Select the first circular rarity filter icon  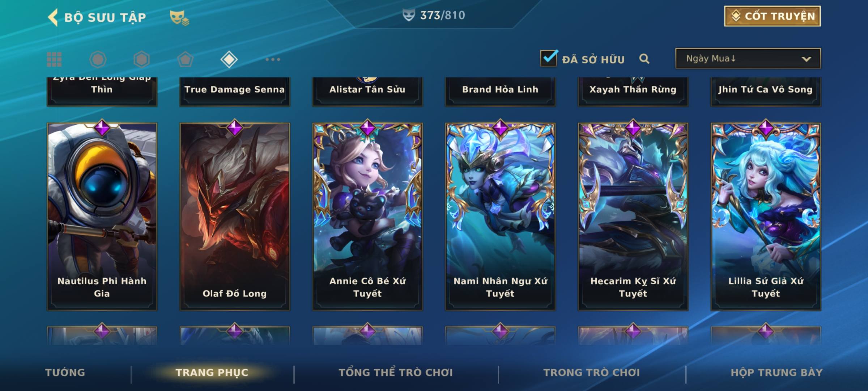(98, 59)
